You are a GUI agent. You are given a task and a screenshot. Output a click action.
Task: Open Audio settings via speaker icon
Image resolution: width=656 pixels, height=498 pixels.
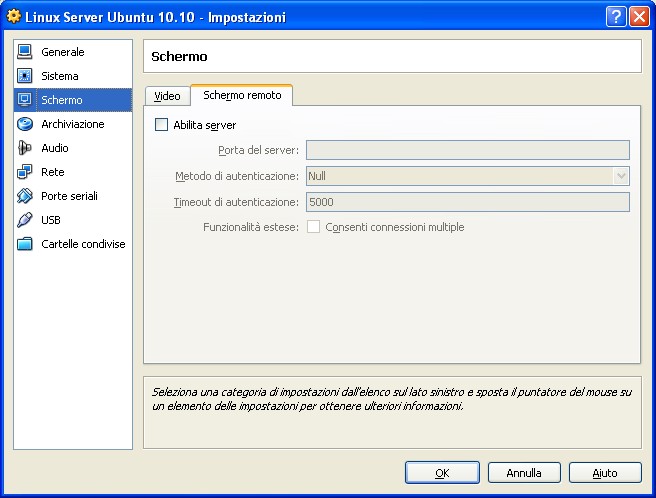(x=25, y=148)
